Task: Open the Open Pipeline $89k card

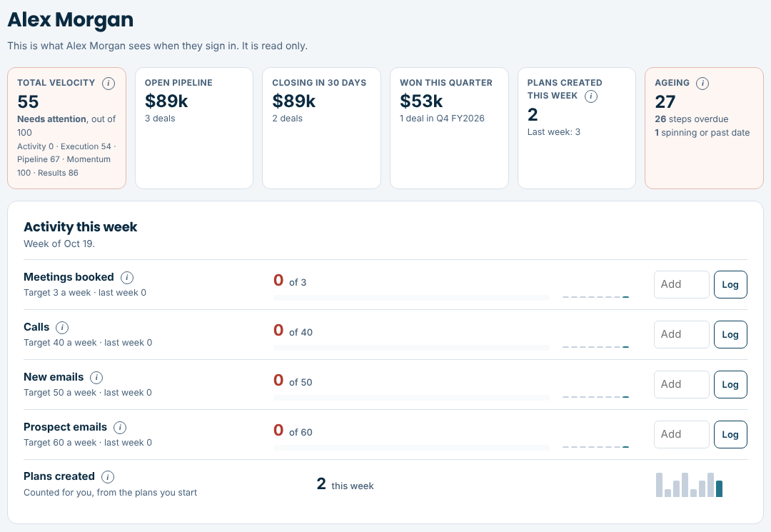Action: (x=194, y=128)
